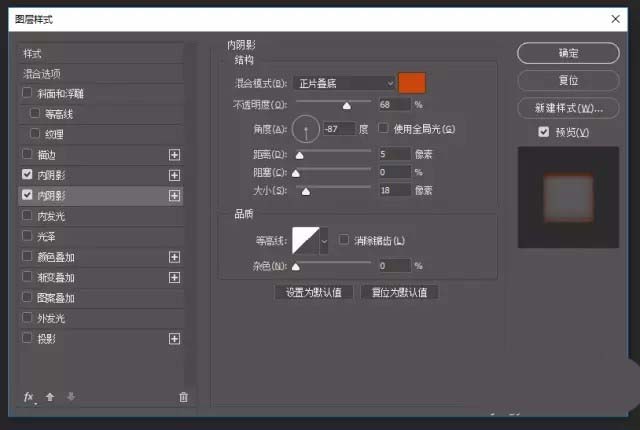Image resolution: width=640 pixels, height=430 pixels.
Task: Enable 外发光 checkbox
Action: [27, 317]
